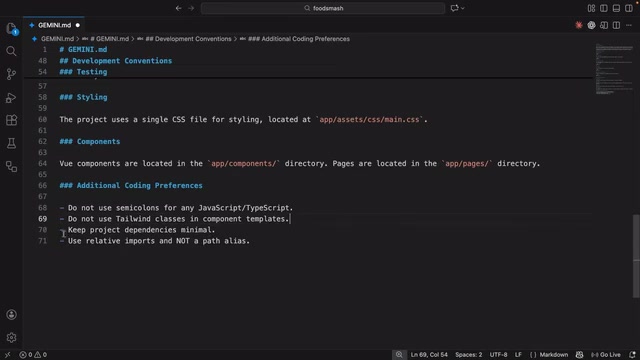The image size is (640, 360).
Task: Click the red starburst icon in editor toolbar
Action: pyautogui.click(x=579, y=25)
